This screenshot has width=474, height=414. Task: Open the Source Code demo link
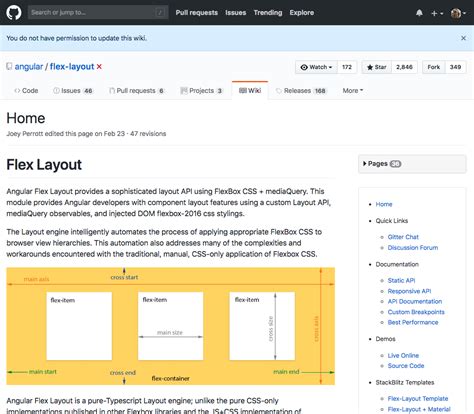[406, 366]
